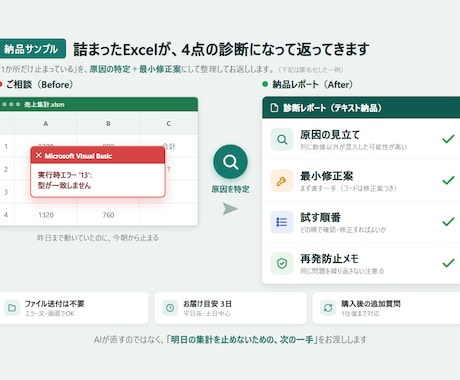Click the 原因を特定 label
The image size is (460, 380).
click(230, 189)
